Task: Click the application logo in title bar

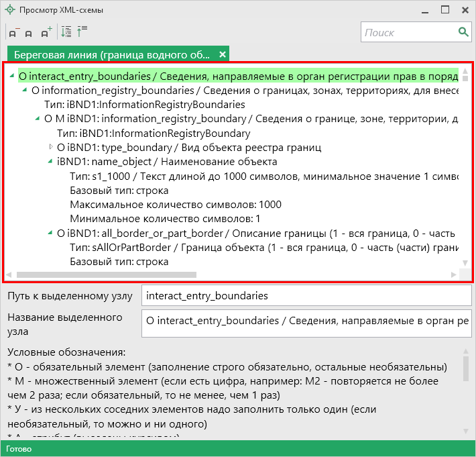Action: (x=9, y=10)
